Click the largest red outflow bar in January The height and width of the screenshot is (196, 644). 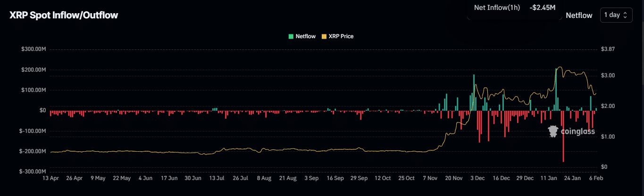(x=563, y=137)
